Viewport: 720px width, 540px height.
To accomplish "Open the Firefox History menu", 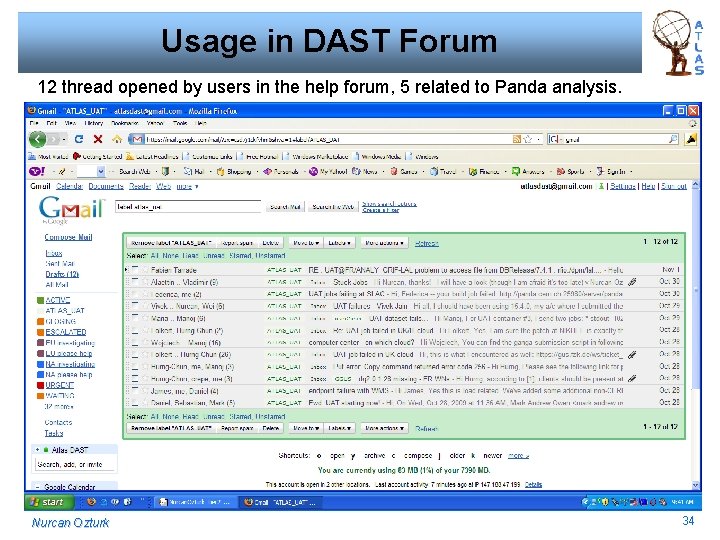I will point(94,123).
